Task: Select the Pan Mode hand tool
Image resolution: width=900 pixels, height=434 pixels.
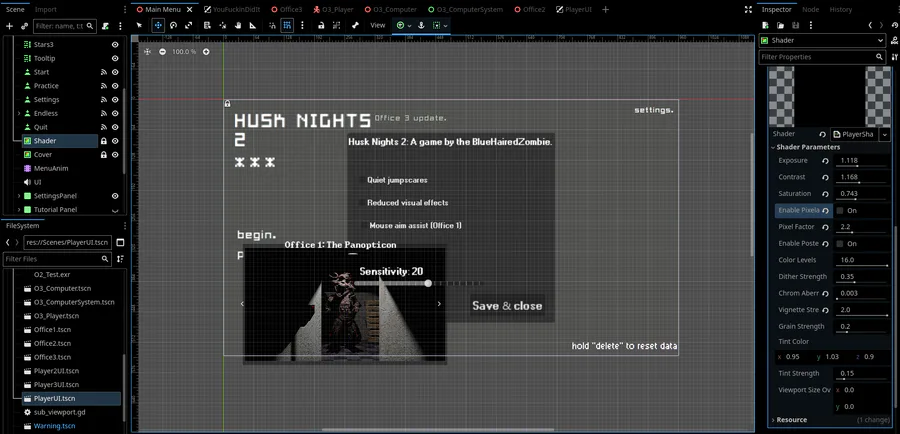Action: click(238, 25)
